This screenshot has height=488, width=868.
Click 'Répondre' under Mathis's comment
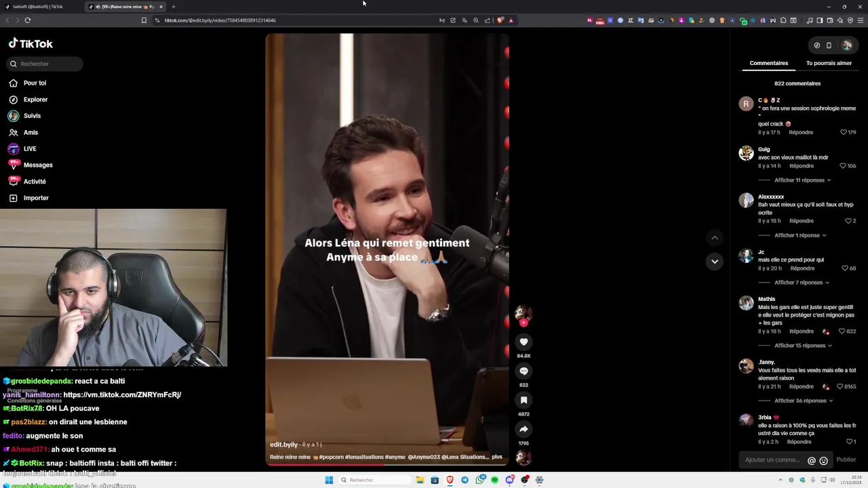click(x=802, y=331)
